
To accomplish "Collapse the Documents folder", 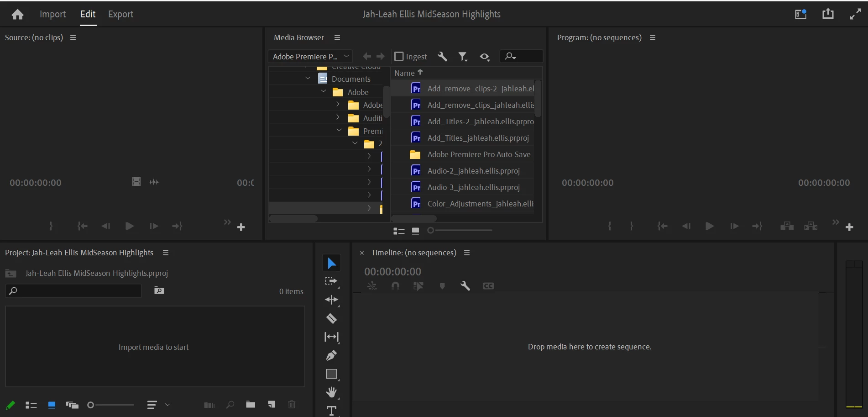I will pyautogui.click(x=308, y=78).
